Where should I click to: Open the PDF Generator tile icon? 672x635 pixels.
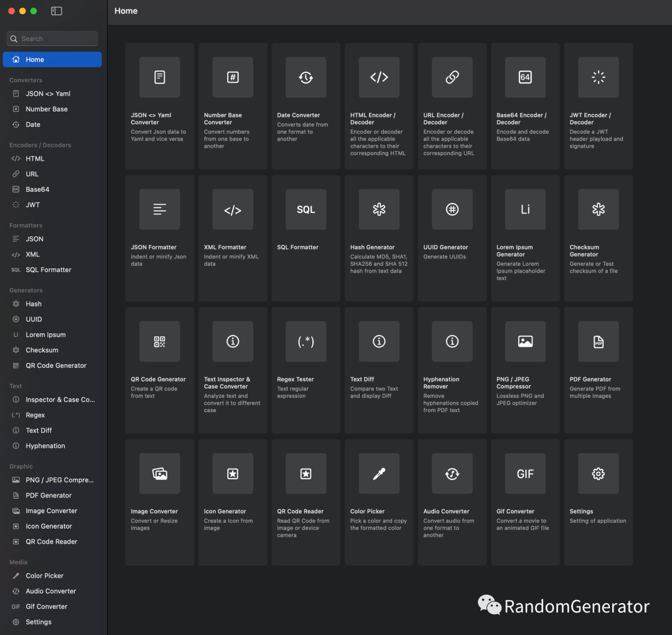tap(598, 341)
